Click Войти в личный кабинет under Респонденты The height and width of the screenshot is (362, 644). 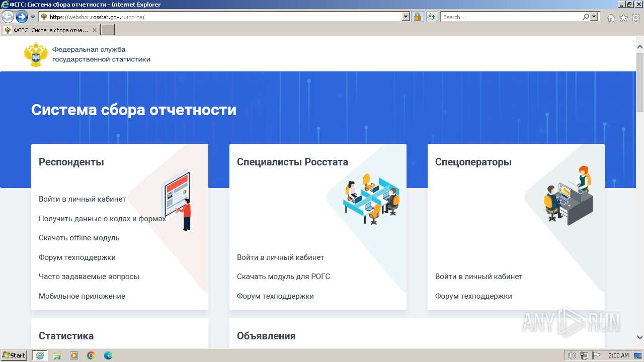click(83, 199)
